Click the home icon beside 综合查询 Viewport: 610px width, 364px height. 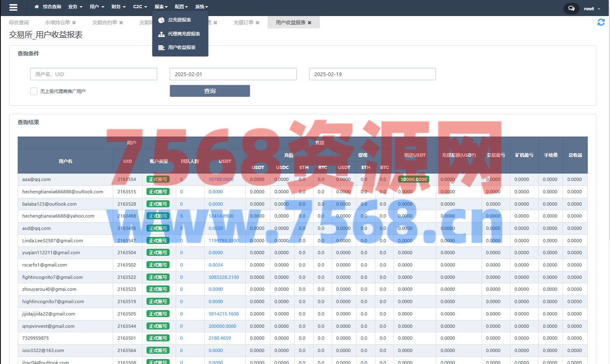point(37,7)
